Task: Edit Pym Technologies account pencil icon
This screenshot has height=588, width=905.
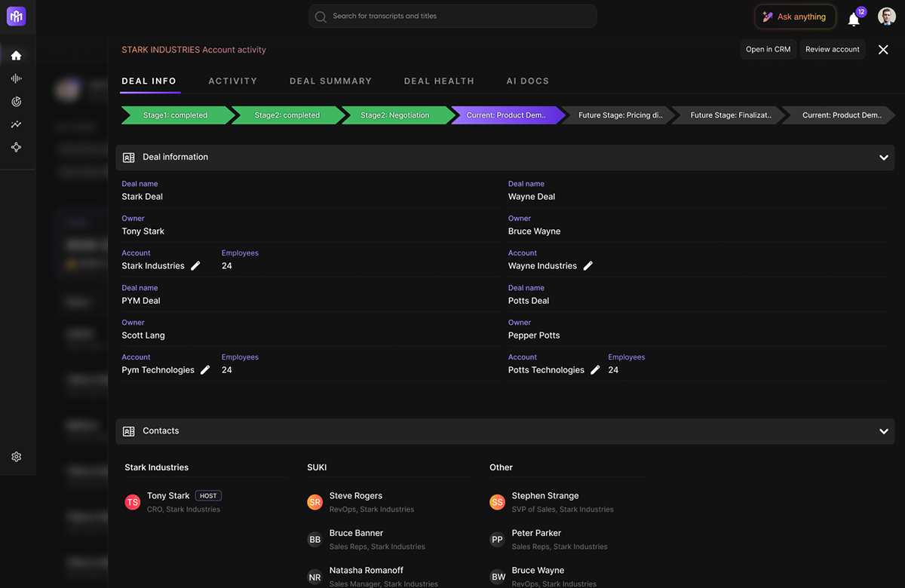Action: (205, 370)
